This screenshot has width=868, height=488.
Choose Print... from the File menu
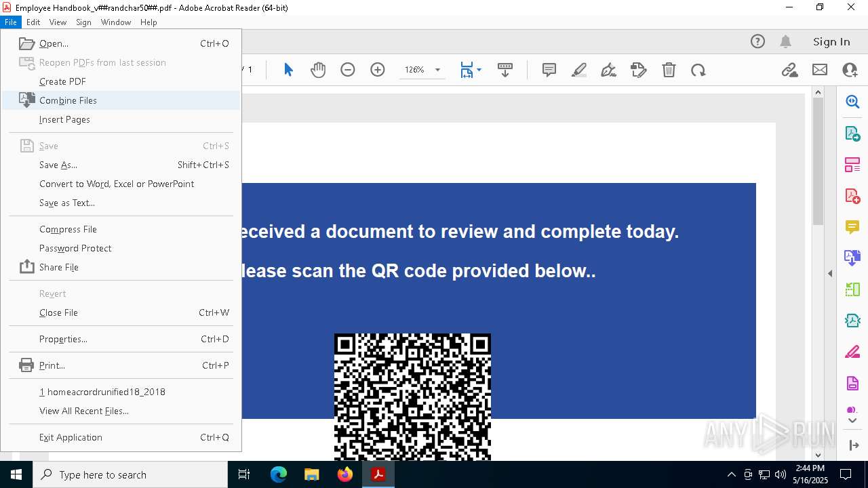pyautogui.click(x=121, y=365)
